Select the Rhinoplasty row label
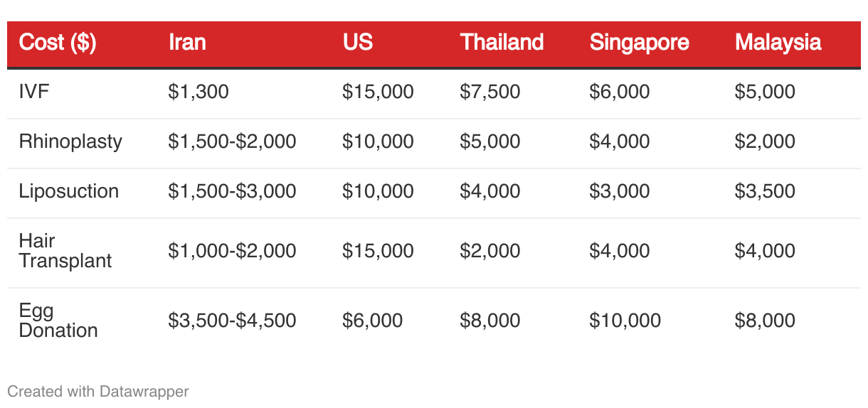Image resolution: width=868 pixels, height=408 pixels. click(70, 141)
